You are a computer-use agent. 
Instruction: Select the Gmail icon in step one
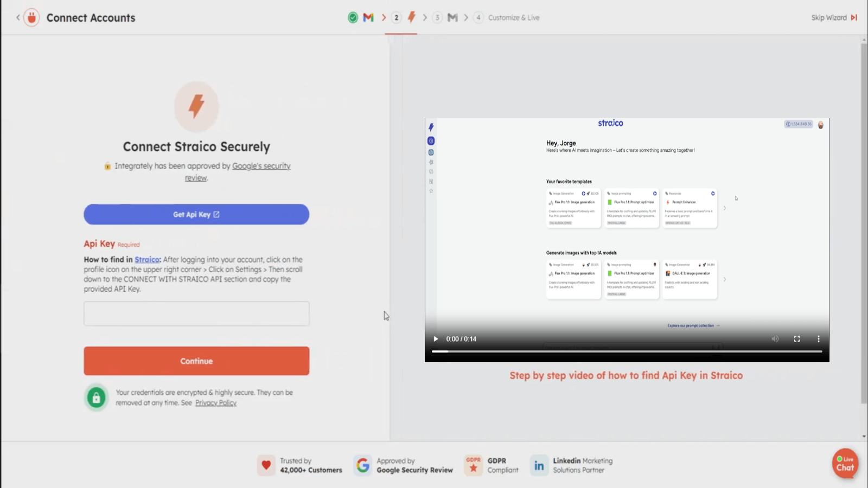(x=368, y=17)
